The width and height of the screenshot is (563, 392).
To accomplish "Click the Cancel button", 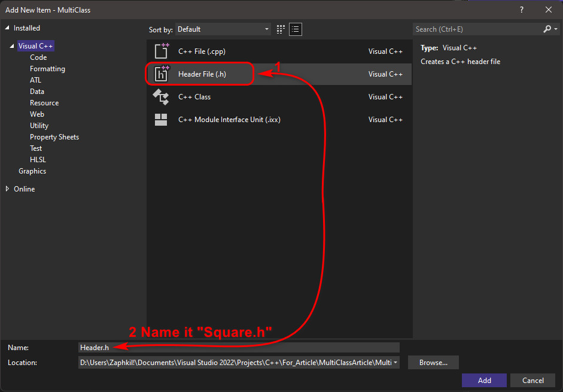I will coord(533,380).
